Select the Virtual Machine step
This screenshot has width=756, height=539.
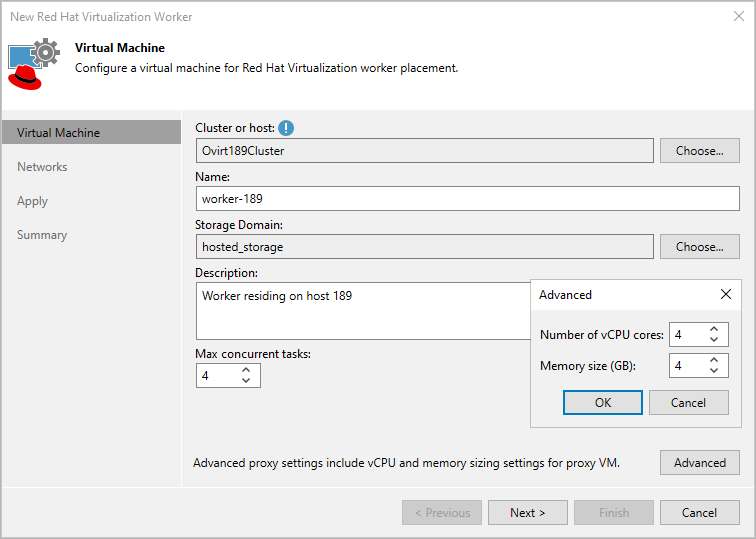click(x=92, y=133)
